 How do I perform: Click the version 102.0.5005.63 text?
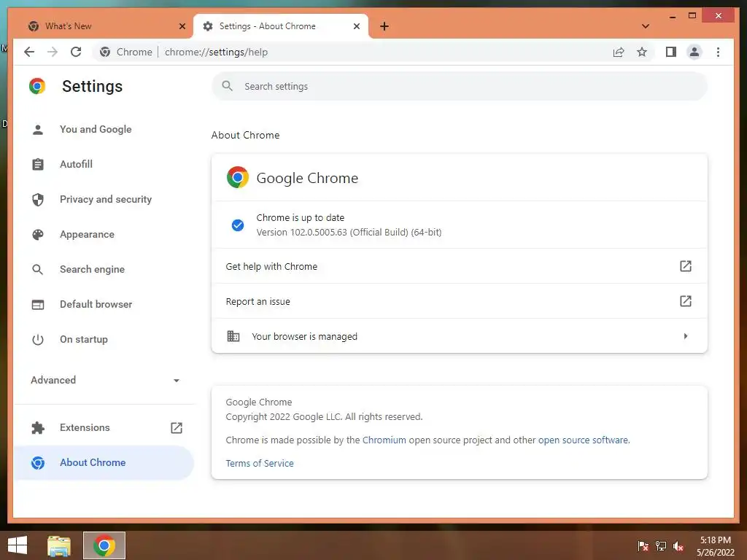(349, 233)
